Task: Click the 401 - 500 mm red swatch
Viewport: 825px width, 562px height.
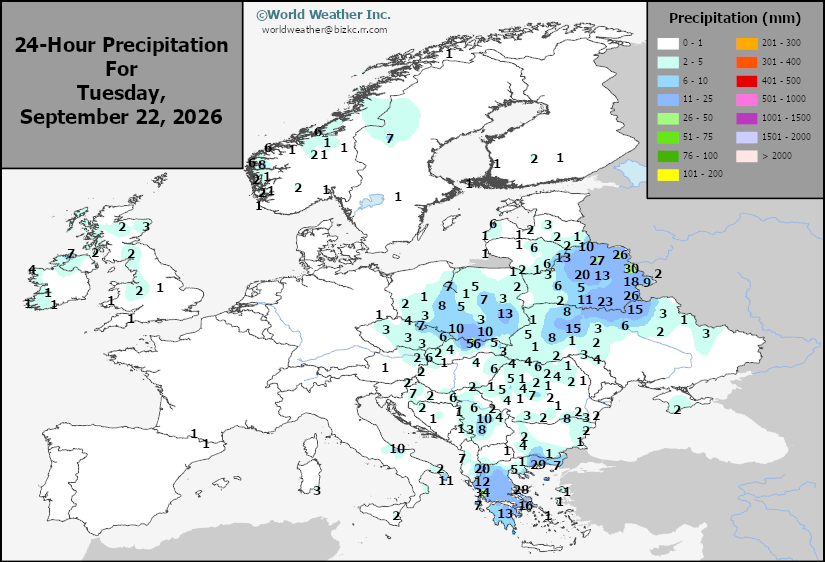Action: click(747, 81)
